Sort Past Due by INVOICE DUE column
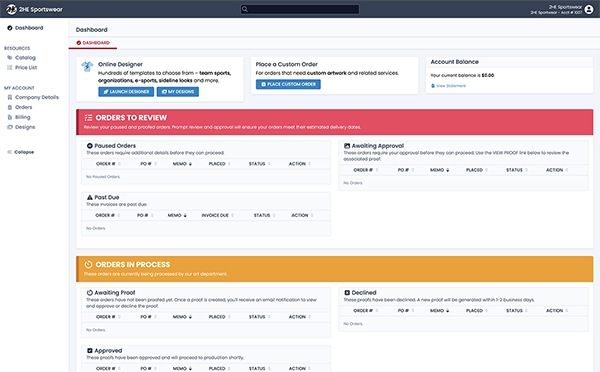The width and height of the screenshot is (600, 372). (x=218, y=215)
